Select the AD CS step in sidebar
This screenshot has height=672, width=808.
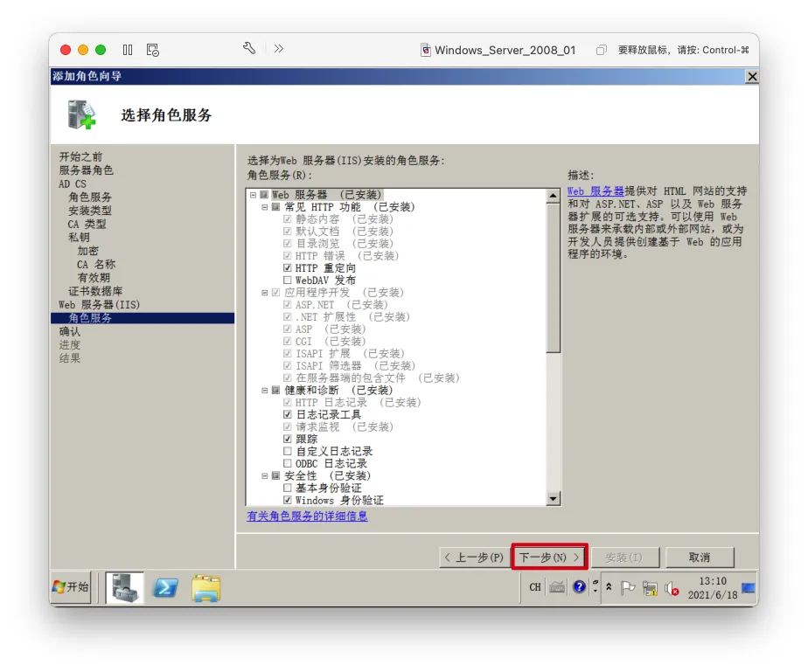72,184
